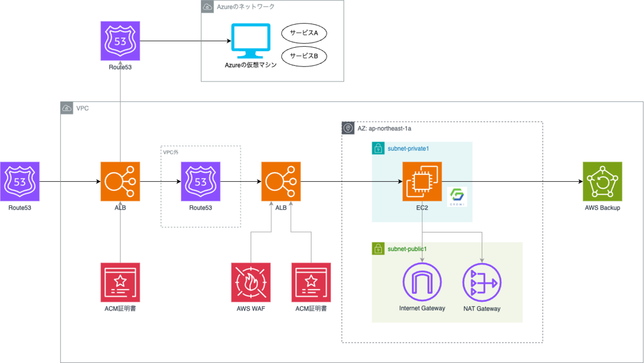Click the 'subnet-private1' label
This screenshot has height=363, width=644.
point(408,149)
